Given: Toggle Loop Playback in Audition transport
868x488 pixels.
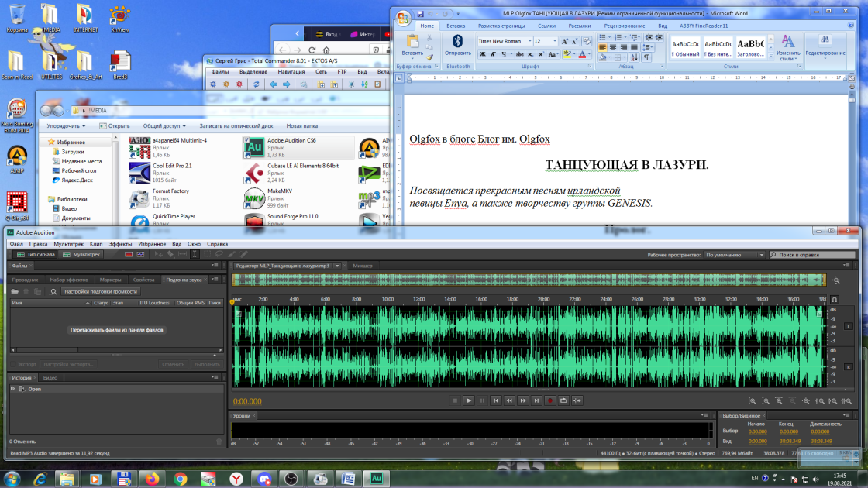Looking at the screenshot, I should pyautogui.click(x=563, y=400).
